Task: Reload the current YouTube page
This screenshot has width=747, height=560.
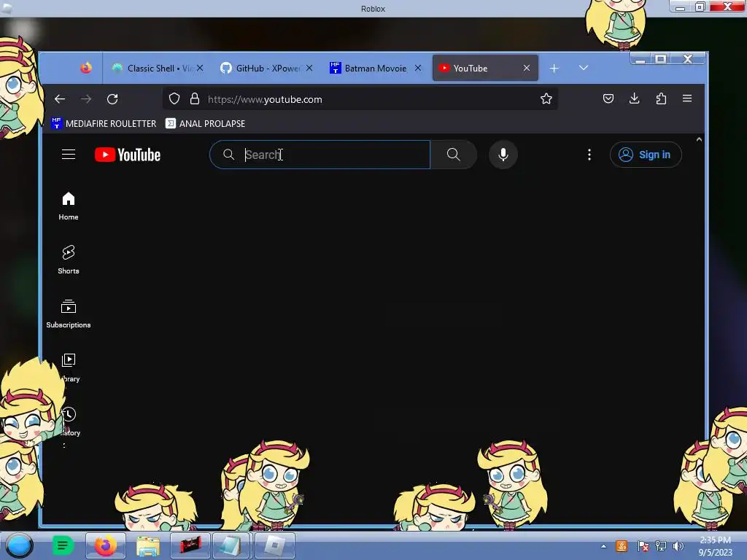Action: point(112,99)
